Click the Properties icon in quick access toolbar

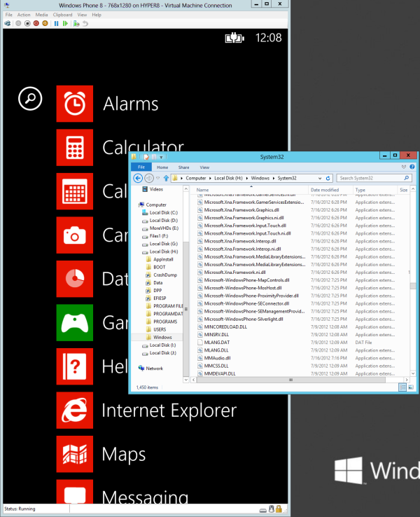click(x=146, y=157)
